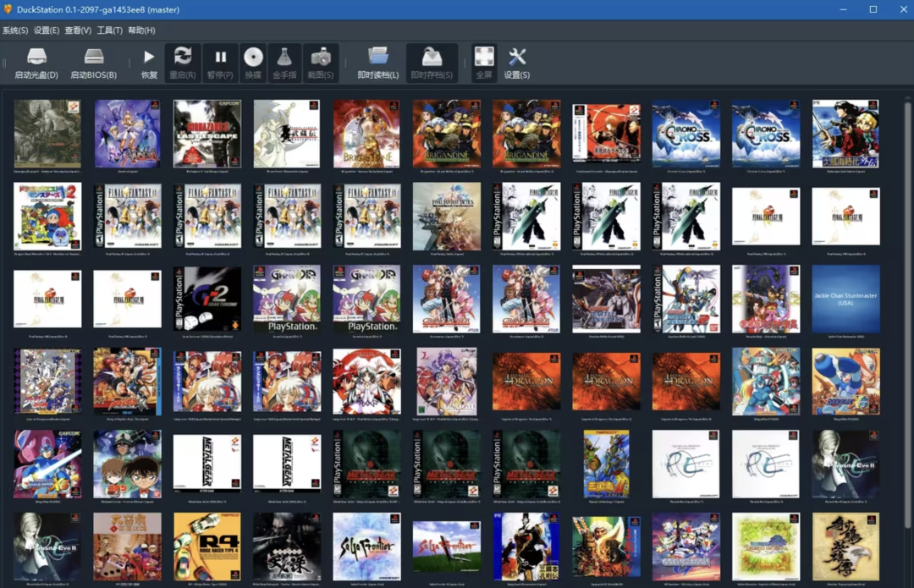914x588 pixels.
Task: Select the Castlevania Symphony of the Night cover
Action: point(47,134)
